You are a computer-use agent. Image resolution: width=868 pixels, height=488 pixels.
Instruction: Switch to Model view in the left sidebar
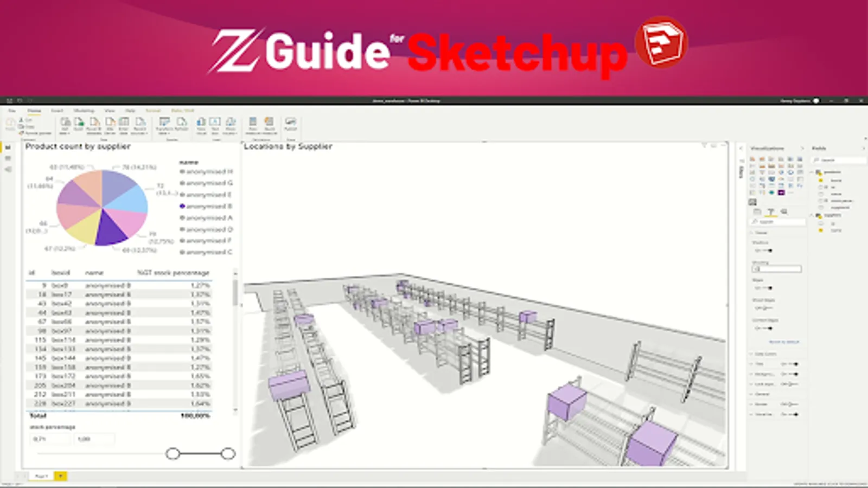[x=8, y=169]
